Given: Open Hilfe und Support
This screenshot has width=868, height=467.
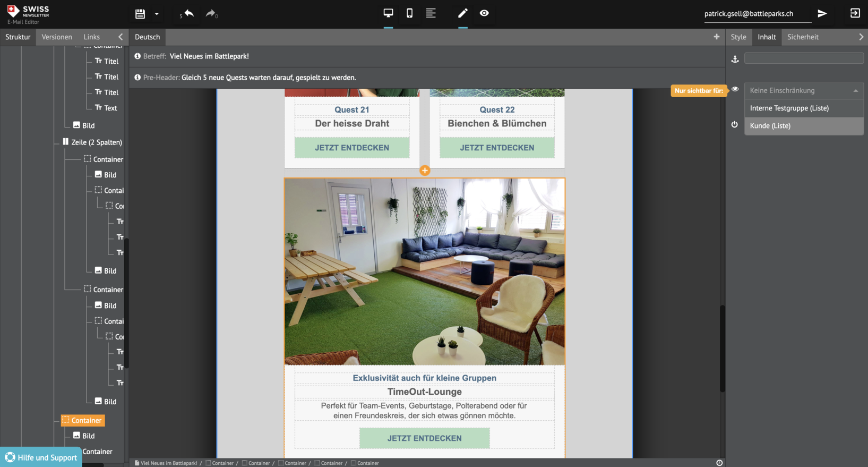Looking at the screenshot, I should 41,457.
